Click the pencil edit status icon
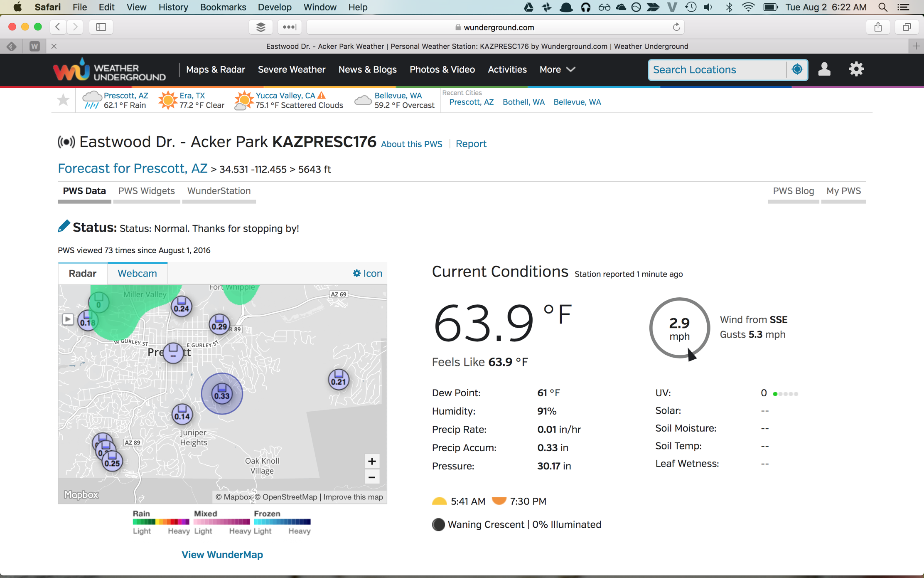 coord(64,226)
